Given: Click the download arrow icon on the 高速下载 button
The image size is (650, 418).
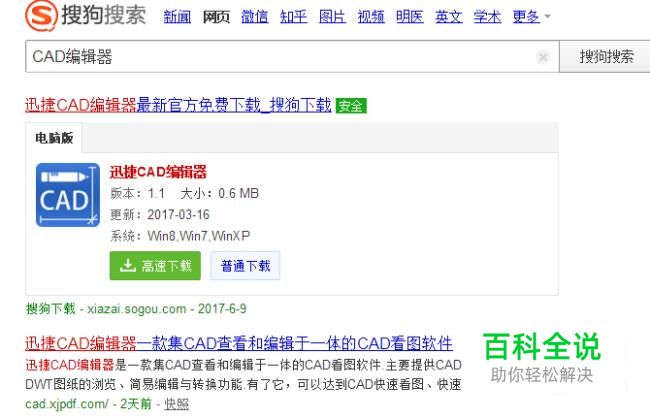Looking at the screenshot, I should tap(128, 265).
